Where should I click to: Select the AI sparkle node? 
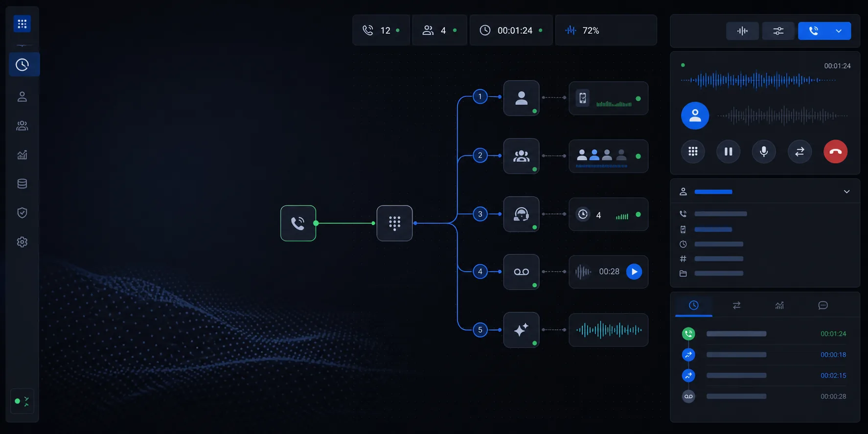[521, 330]
